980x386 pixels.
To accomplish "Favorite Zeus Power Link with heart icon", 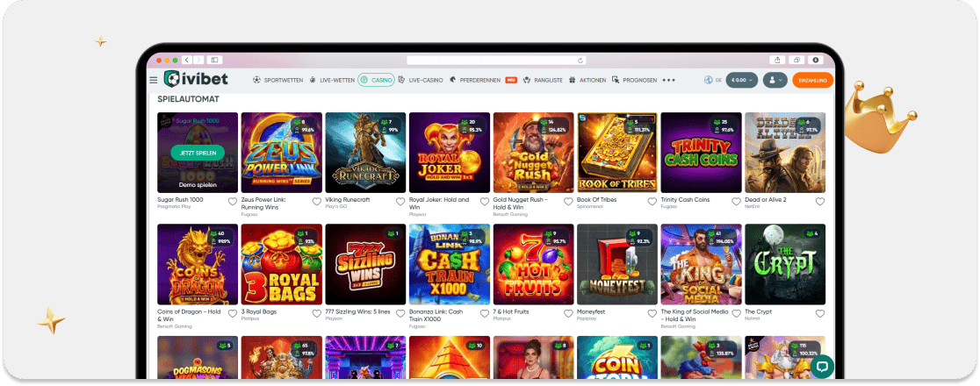I will click(x=316, y=202).
